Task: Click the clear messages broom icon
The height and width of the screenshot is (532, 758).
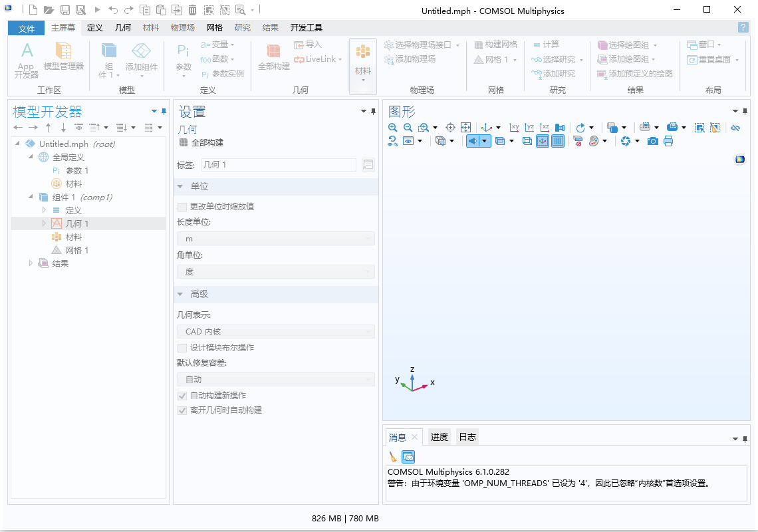Action: point(393,456)
